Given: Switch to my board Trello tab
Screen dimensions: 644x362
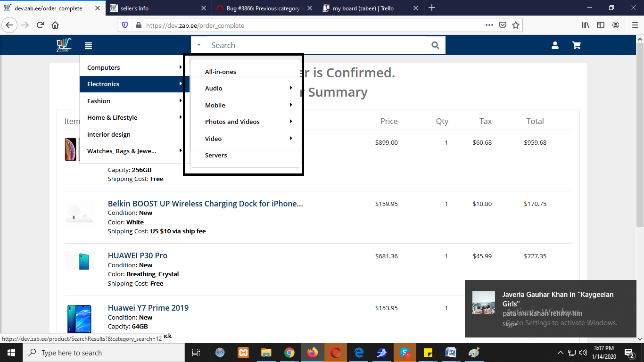Looking at the screenshot, I should (372, 8).
